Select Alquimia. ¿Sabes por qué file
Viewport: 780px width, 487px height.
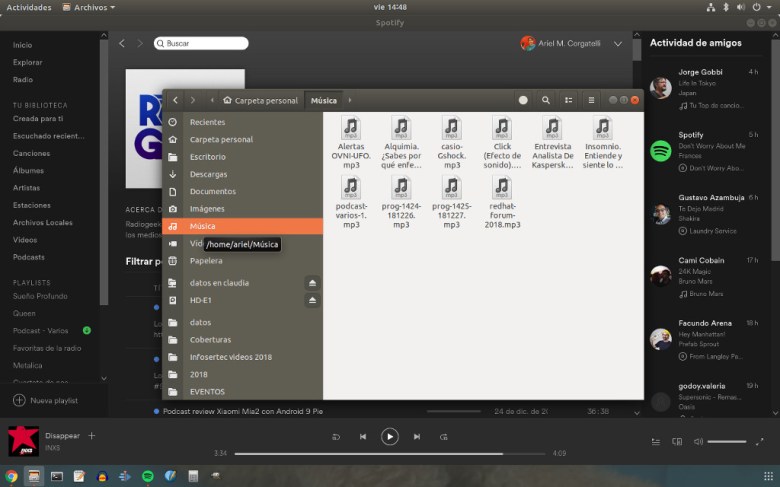(401, 142)
